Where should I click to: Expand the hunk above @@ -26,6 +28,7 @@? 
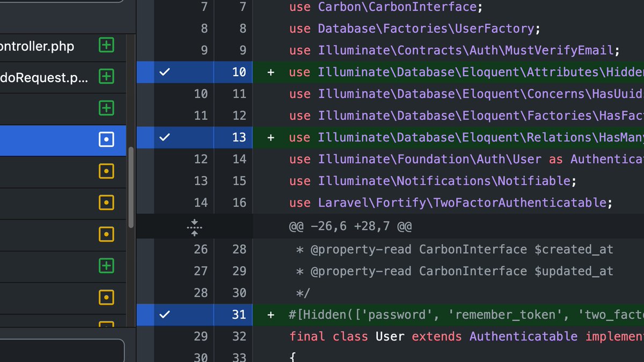(194, 228)
